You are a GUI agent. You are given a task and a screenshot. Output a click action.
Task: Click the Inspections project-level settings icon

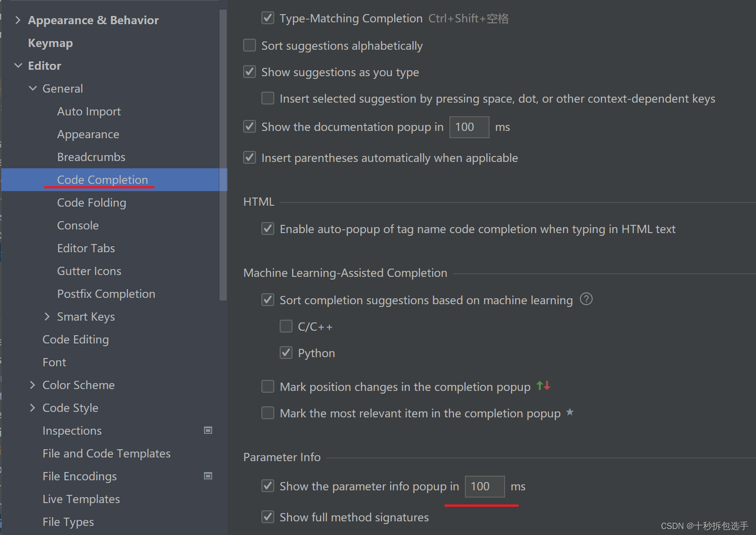[208, 430]
